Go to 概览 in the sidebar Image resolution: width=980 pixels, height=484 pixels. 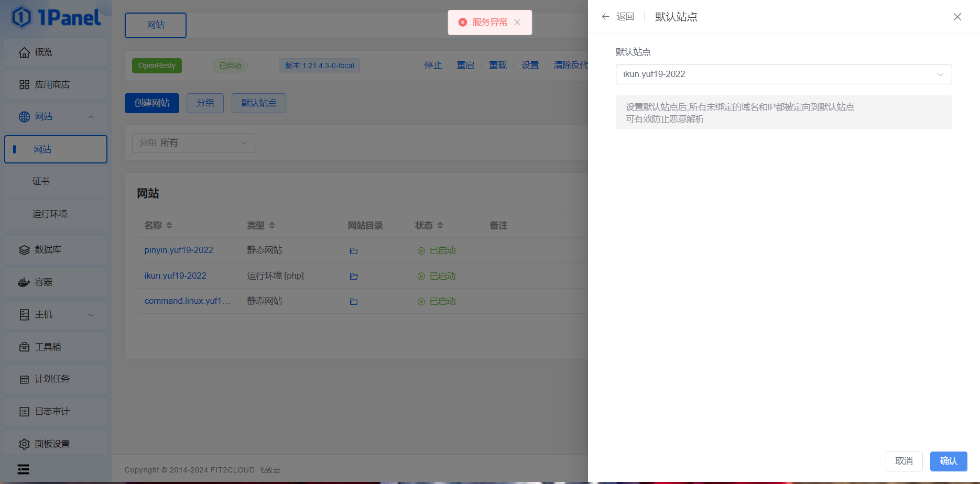[56, 52]
